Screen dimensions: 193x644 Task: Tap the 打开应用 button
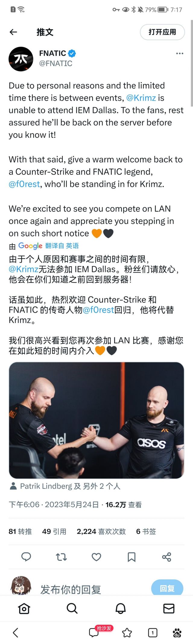click(x=162, y=32)
